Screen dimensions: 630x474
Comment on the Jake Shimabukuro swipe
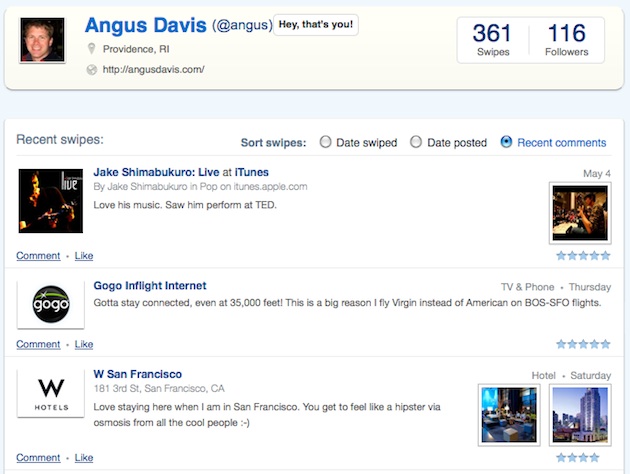tap(38, 256)
